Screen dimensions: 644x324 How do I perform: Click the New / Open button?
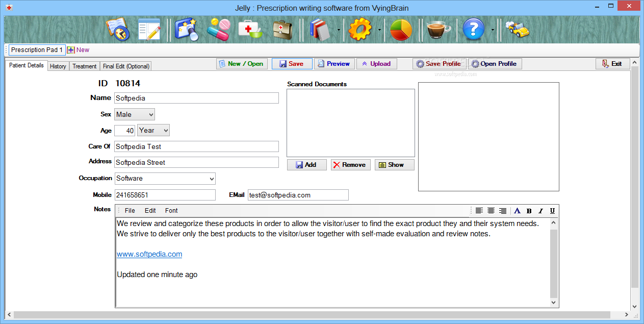point(242,64)
